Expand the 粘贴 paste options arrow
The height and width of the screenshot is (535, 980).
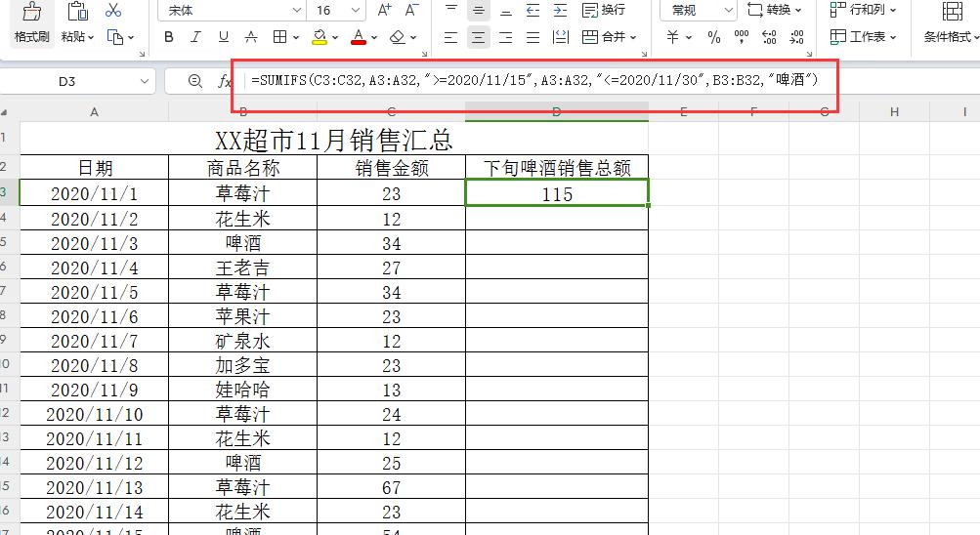(91, 37)
